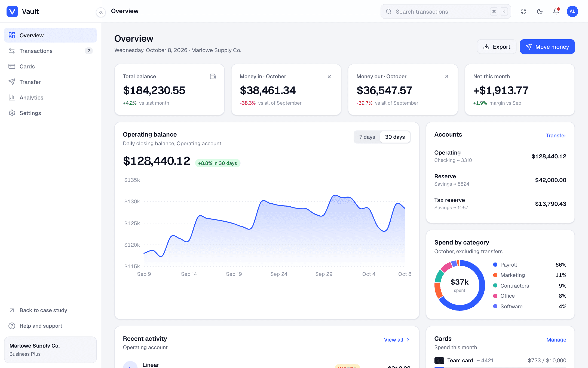Open Help and support
Image resolution: width=588 pixels, height=368 pixels.
coord(50,326)
